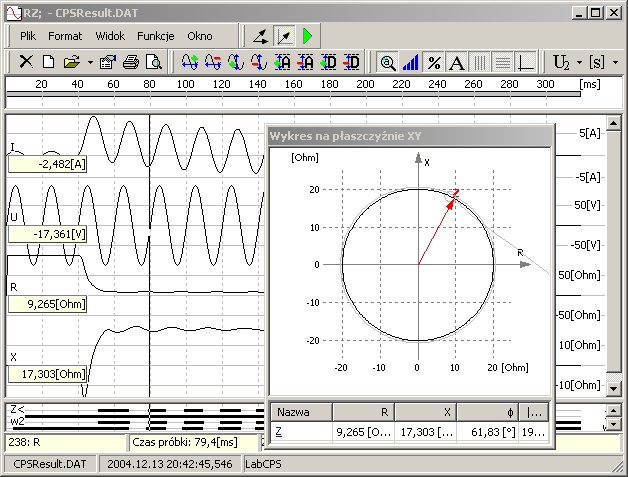Screen dimensions: 628x477
Task: Click the w2 digital channel label
Action: pyautogui.click(x=17, y=421)
